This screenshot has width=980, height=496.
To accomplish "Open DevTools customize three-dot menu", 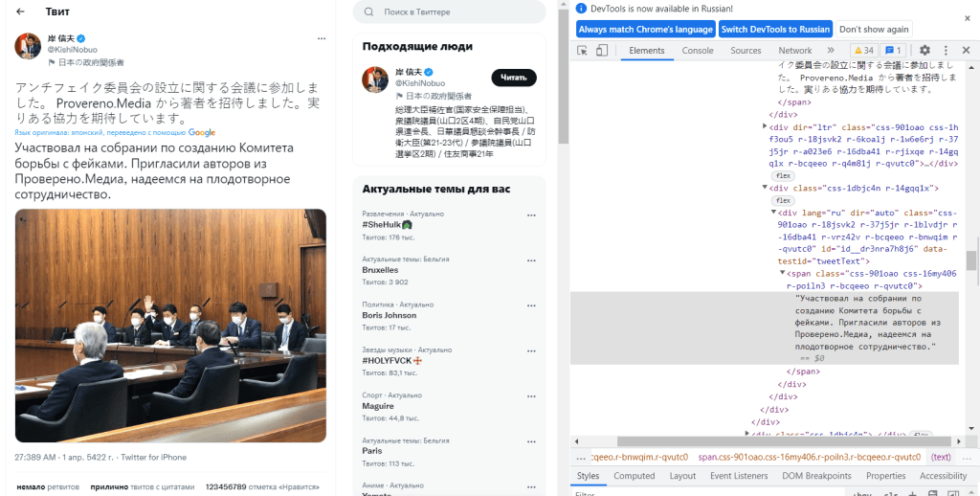I will pos(946,51).
